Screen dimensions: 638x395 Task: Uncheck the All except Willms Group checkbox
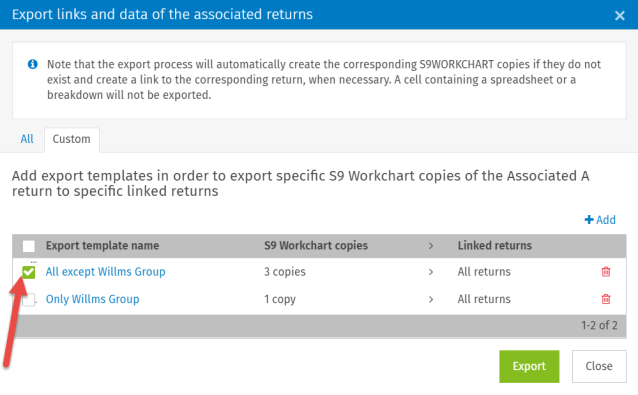tap(28, 272)
